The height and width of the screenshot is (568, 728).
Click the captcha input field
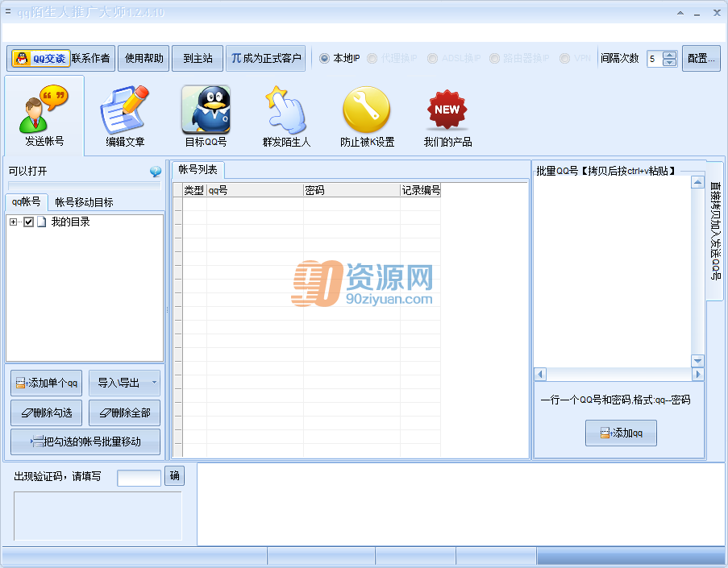coord(139,478)
